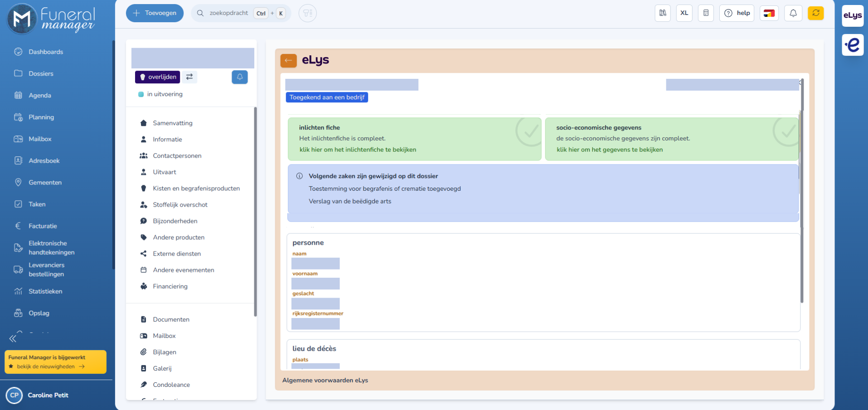The width and height of the screenshot is (868, 410).
Task: Open Algemene voorwaarden eLys link
Action: (325, 380)
